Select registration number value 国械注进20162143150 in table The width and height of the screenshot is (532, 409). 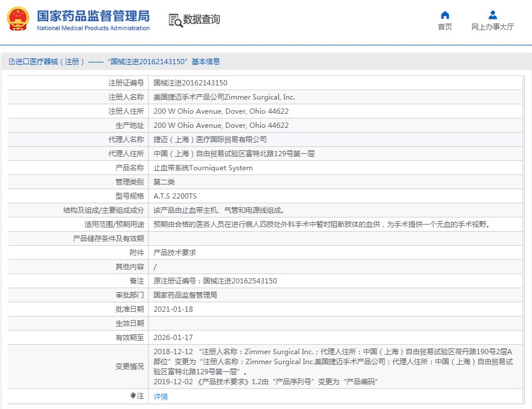click(x=191, y=83)
